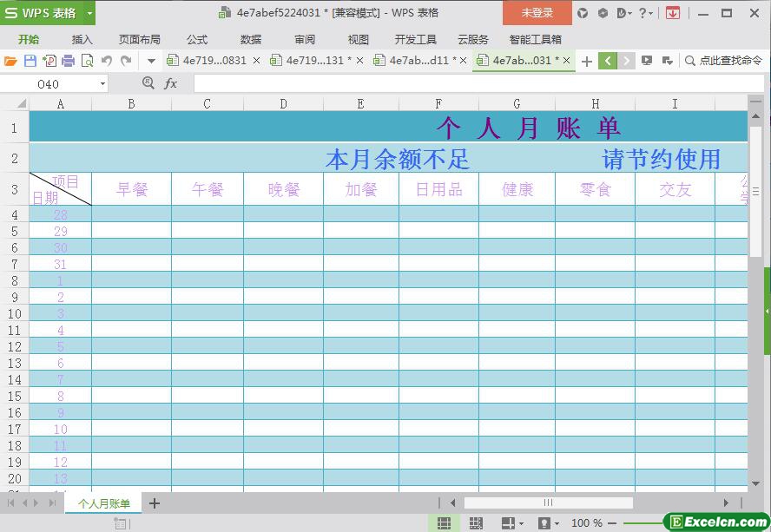Click the Print icon in quick toolbar
This screenshot has height=532, width=771.
[x=68, y=61]
